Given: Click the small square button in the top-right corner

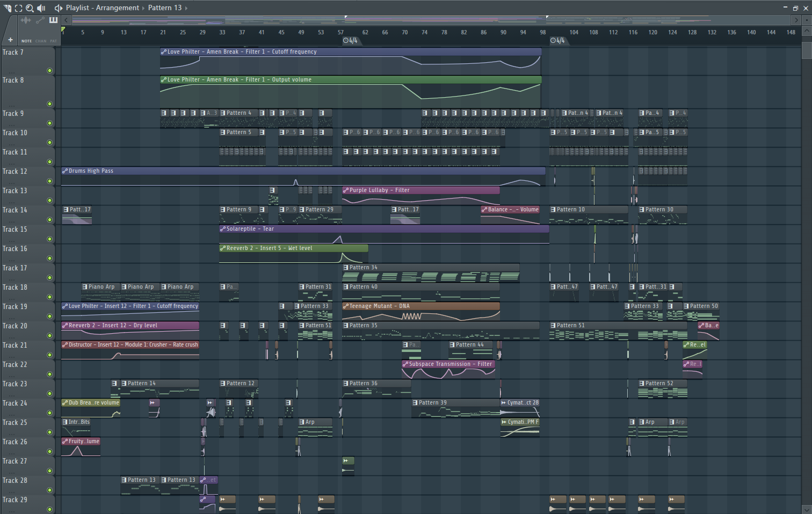Looking at the screenshot, I should coord(806,20).
